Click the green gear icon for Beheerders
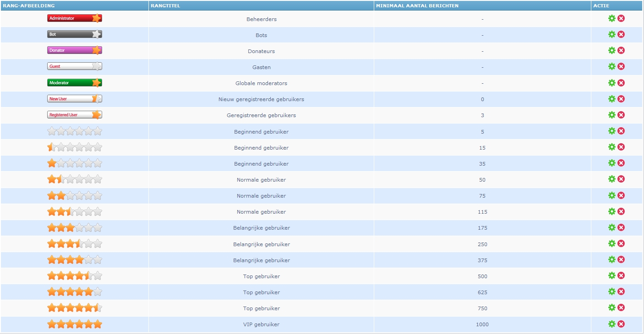The height and width of the screenshot is (334, 644). 611,18
